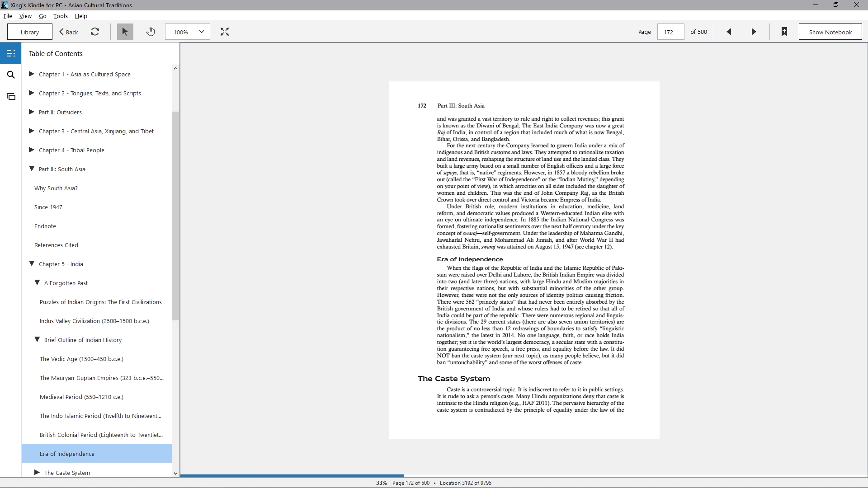The image size is (868, 488).
Task: Select Era of Independence entry
Action: pos(97,454)
